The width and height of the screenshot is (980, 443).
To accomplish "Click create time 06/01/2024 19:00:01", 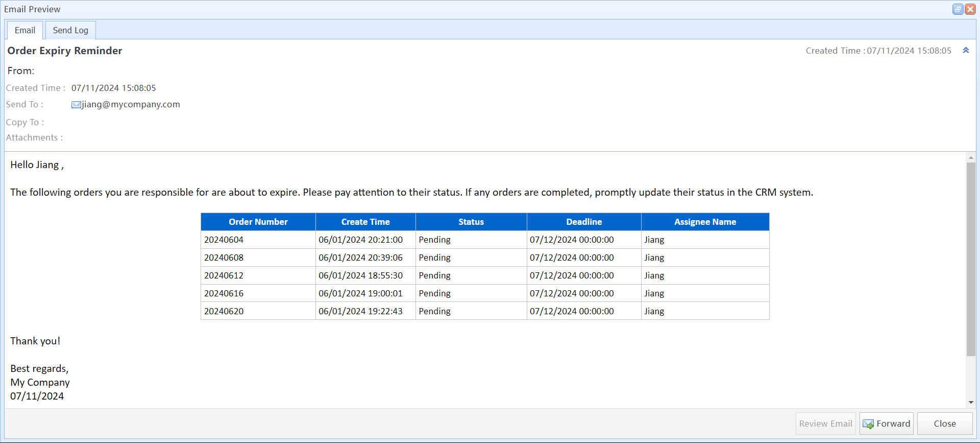I will coord(360,293).
